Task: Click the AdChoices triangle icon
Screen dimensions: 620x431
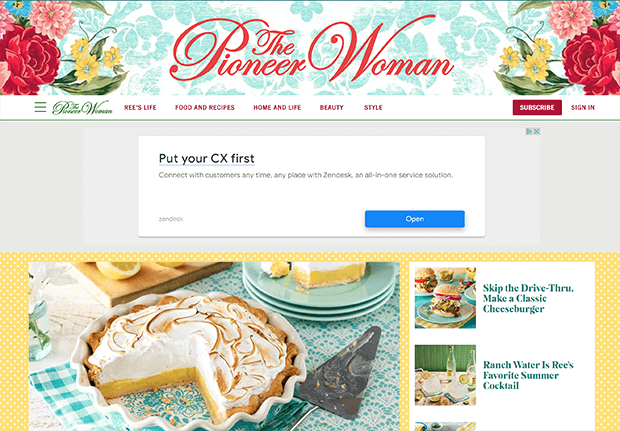Action: pos(529,131)
